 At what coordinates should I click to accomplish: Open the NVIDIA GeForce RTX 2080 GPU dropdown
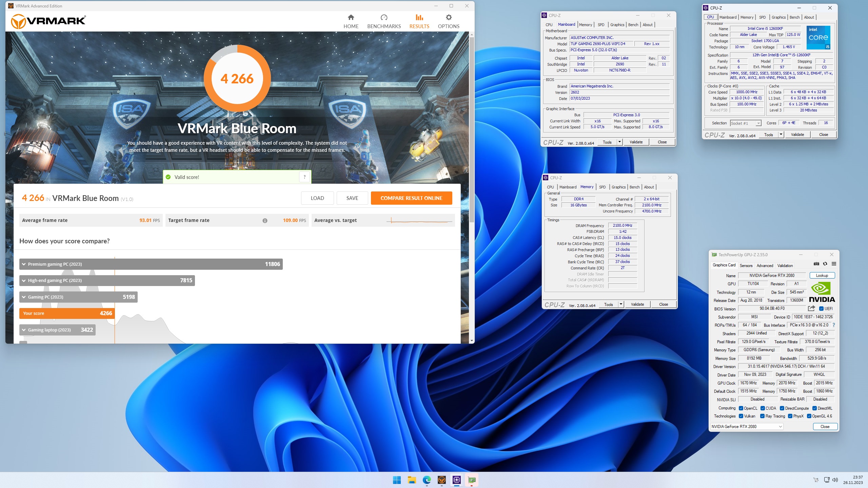click(x=747, y=427)
